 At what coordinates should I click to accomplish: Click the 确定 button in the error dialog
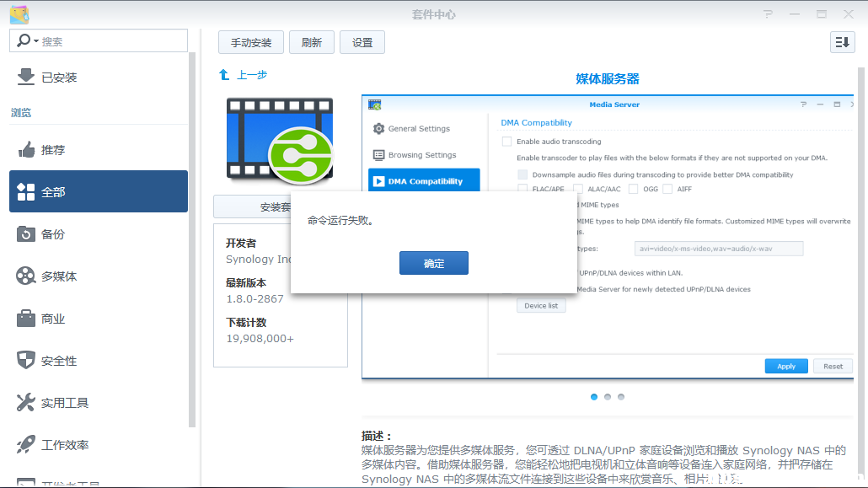pos(433,263)
